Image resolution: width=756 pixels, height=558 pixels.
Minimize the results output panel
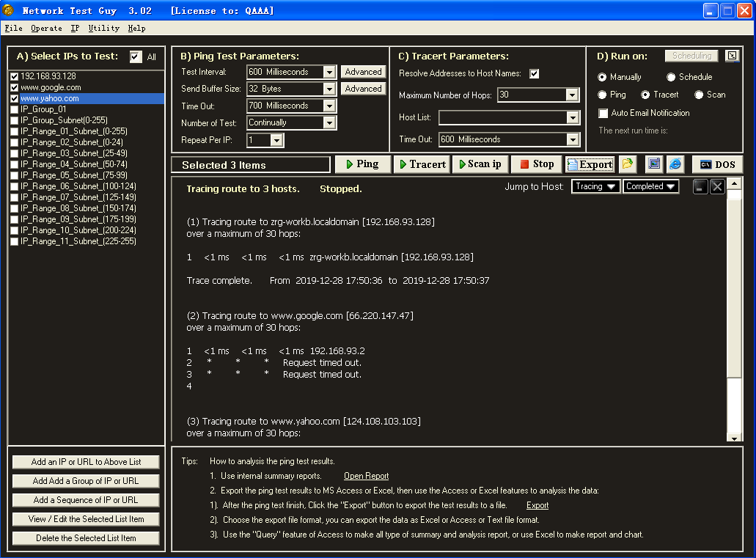[x=700, y=187]
